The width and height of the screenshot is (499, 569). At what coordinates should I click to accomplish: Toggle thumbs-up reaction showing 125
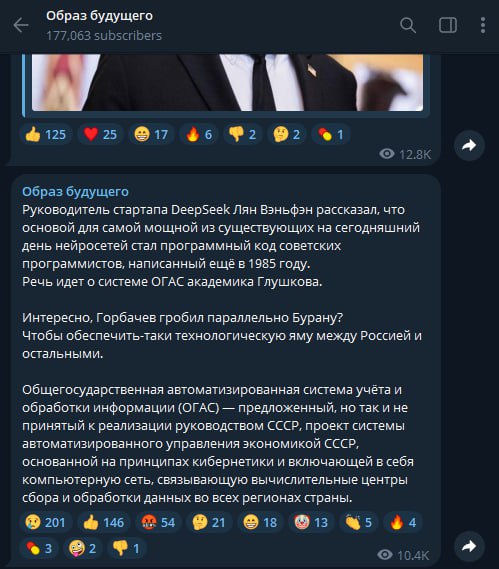click(x=46, y=135)
